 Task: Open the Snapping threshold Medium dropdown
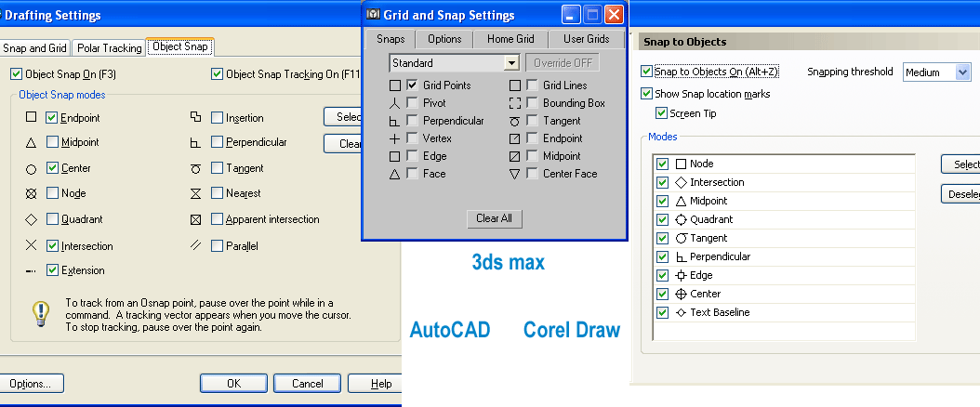[962, 72]
